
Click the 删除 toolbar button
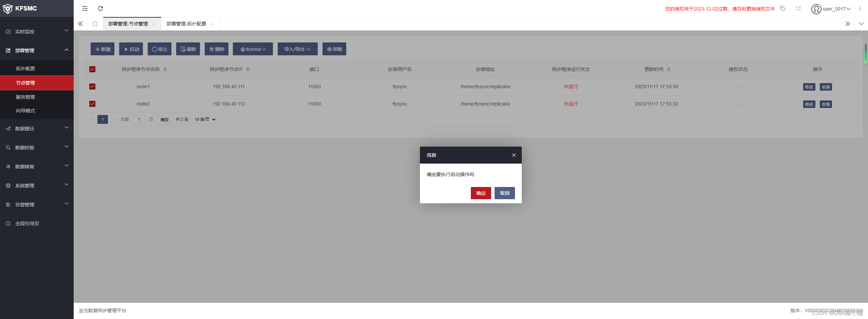coord(217,49)
